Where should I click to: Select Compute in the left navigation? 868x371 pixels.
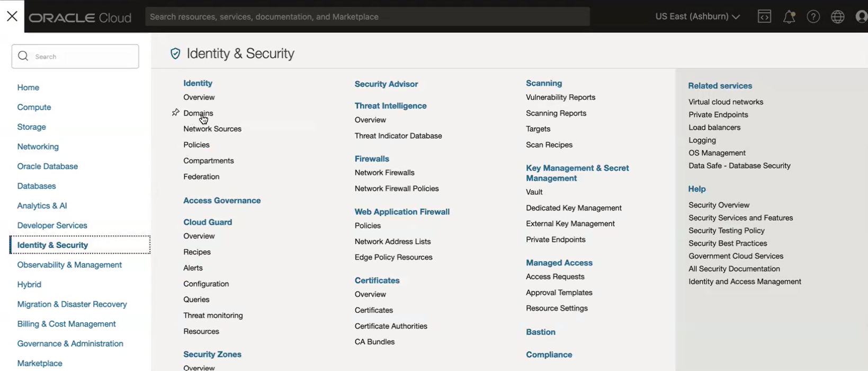click(34, 107)
